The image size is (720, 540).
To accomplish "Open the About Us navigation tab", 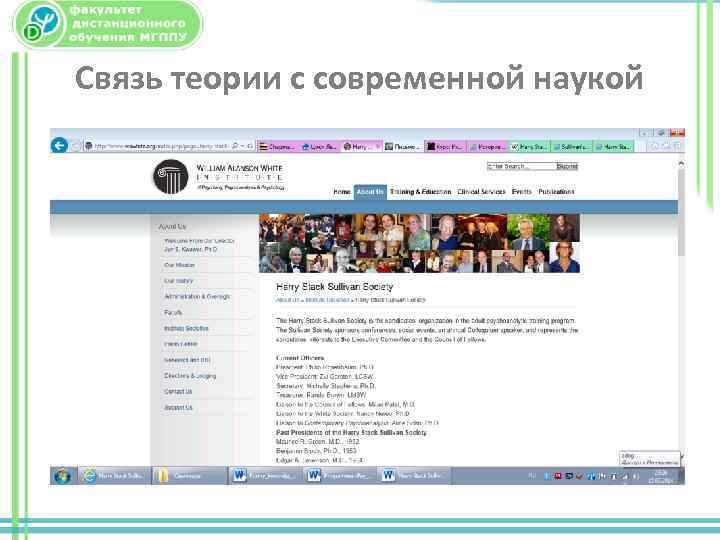I will click(x=370, y=192).
